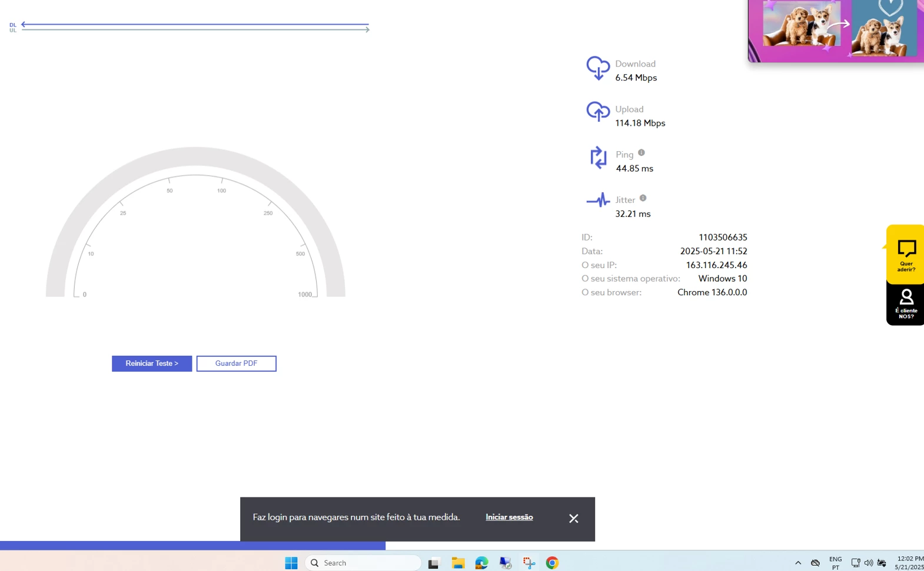
Task: Click the test ID '1103506635'
Action: (723, 238)
